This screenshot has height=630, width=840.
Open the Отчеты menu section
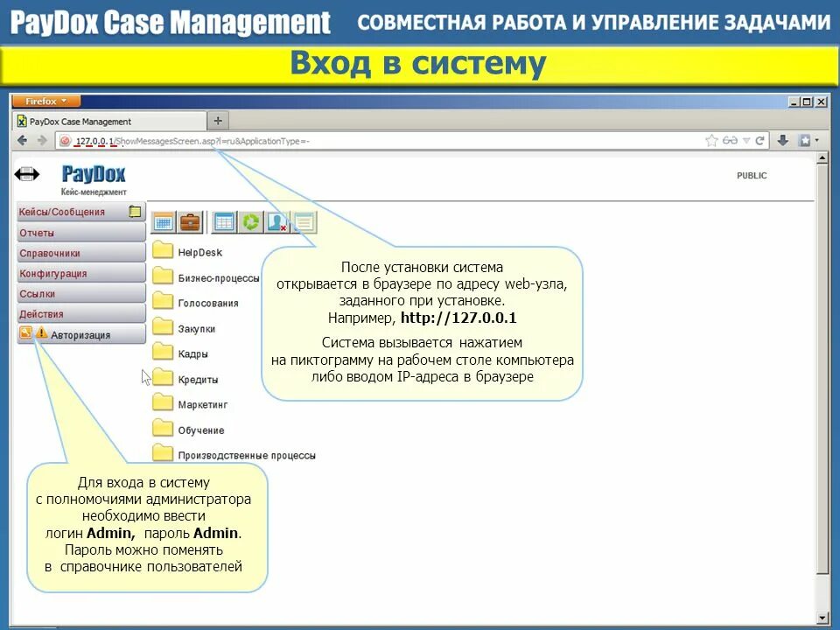pyautogui.click(x=81, y=233)
